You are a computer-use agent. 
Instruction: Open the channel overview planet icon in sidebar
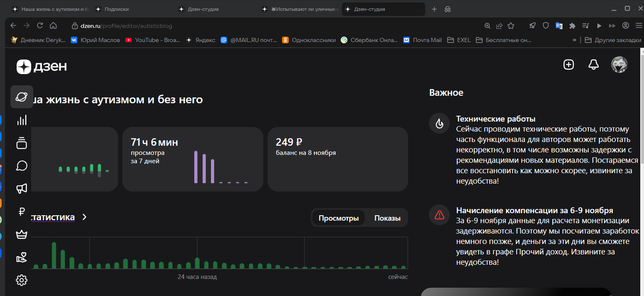tap(21, 97)
